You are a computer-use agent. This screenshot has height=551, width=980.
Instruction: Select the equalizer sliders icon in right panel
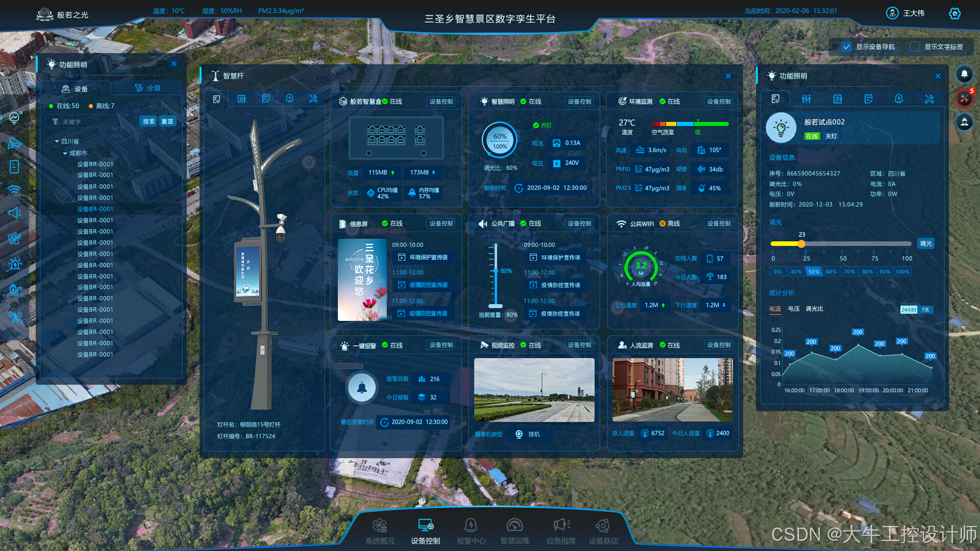(806, 99)
